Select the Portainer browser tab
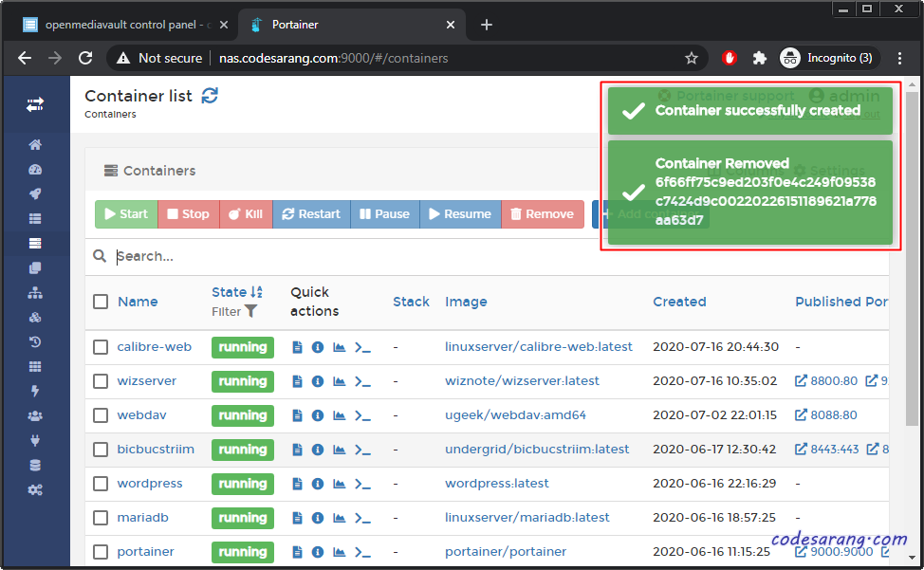Viewport: 924px width, 570px height. tap(352, 25)
